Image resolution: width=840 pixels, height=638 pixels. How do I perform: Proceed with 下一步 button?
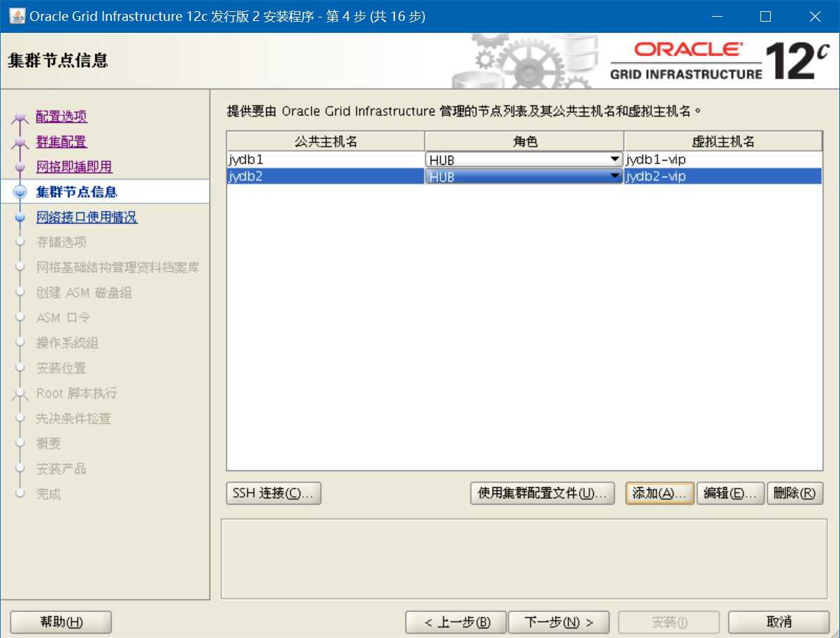coord(558,622)
